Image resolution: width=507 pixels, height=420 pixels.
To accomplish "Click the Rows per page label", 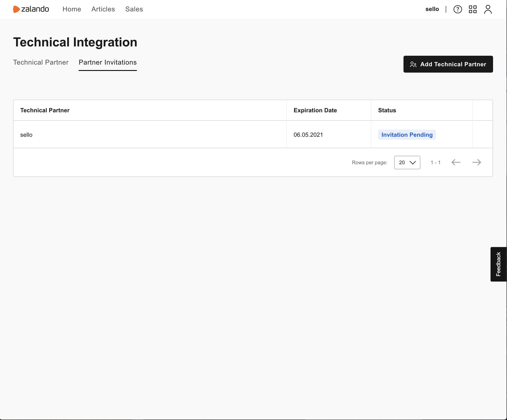I will (369, 162).
